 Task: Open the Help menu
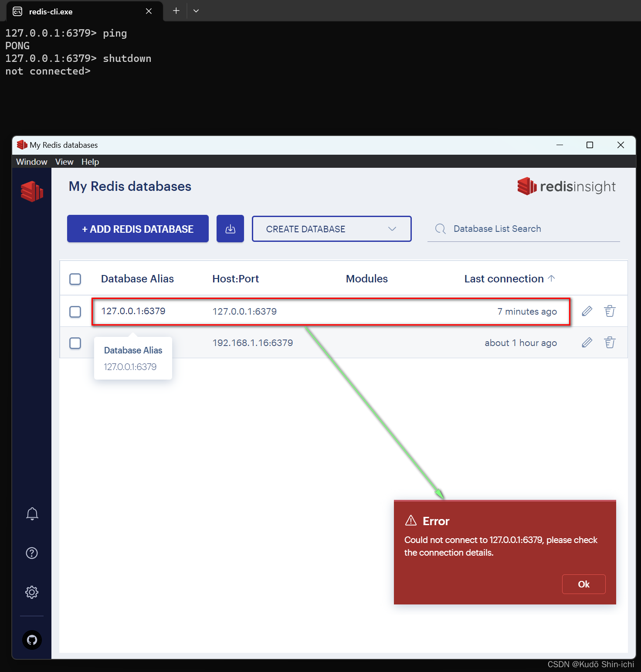click(x=90, y=162)
